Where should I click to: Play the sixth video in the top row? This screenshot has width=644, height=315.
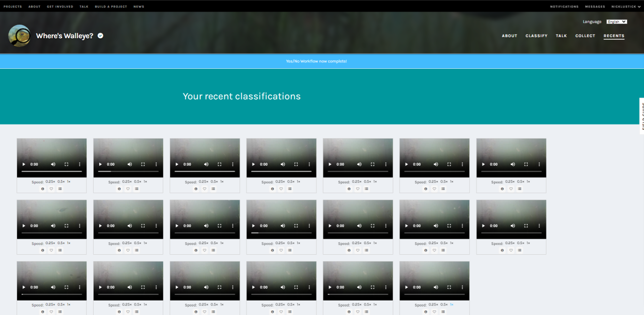tap(406, 164)
